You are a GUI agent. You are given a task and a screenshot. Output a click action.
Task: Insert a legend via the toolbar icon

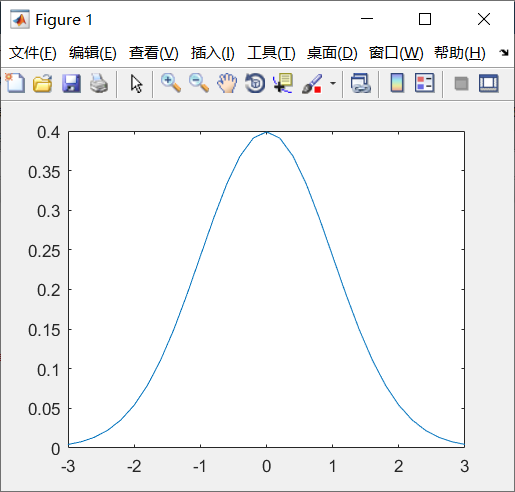[x=425, y=83]
